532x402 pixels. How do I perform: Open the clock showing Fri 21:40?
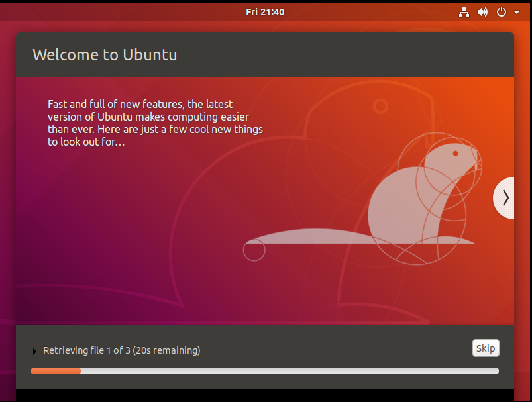(265, 12)
